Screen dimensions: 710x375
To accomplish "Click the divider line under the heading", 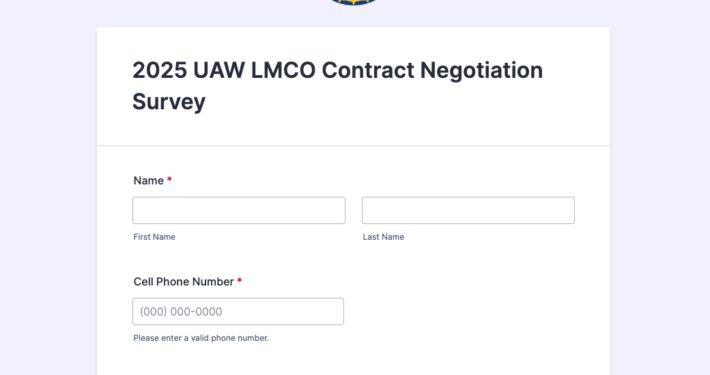I will click(x=353, y=146).
